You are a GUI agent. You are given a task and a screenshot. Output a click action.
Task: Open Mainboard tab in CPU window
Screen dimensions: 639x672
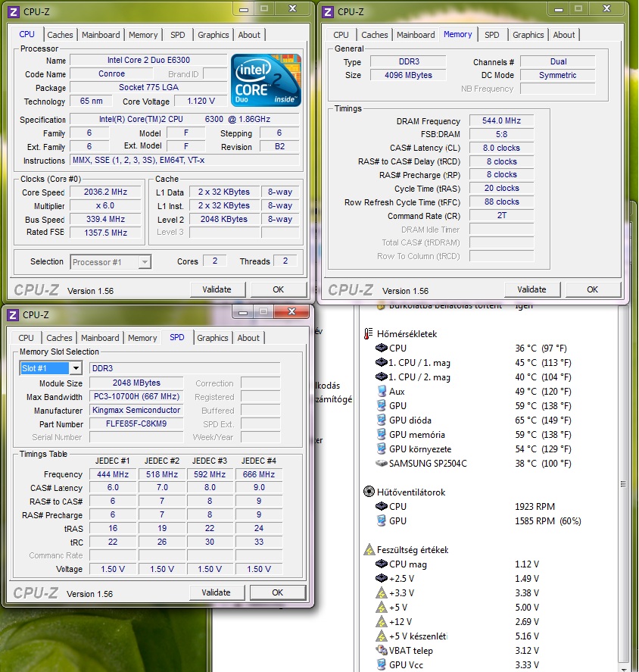tap(101, 35)
